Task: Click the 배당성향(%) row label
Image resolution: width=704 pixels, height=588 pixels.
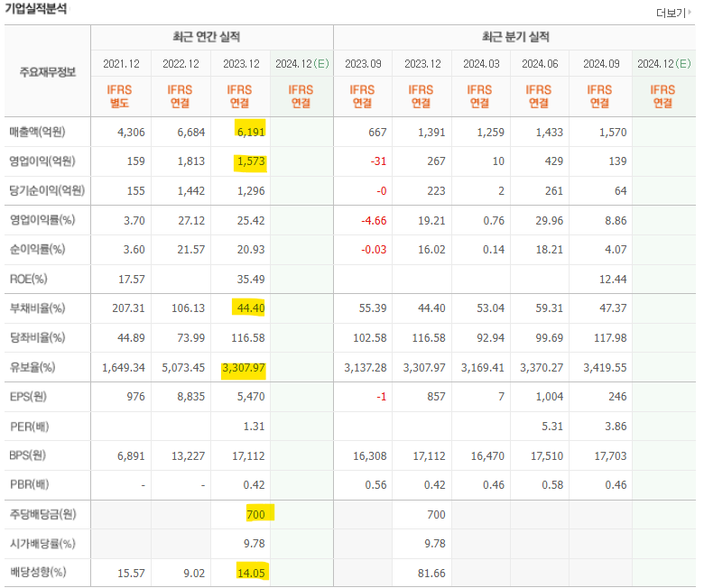Action: [x=38, y=573]
